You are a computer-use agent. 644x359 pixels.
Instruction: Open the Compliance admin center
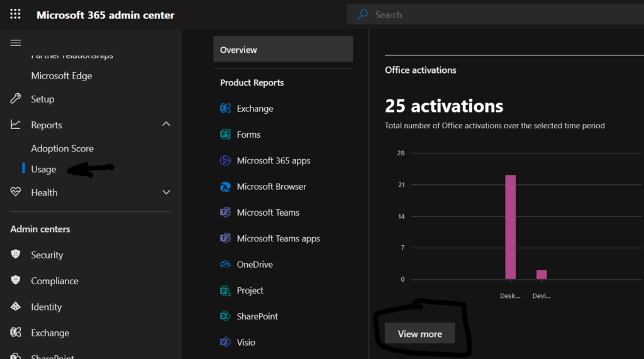[x=55, y=281]
